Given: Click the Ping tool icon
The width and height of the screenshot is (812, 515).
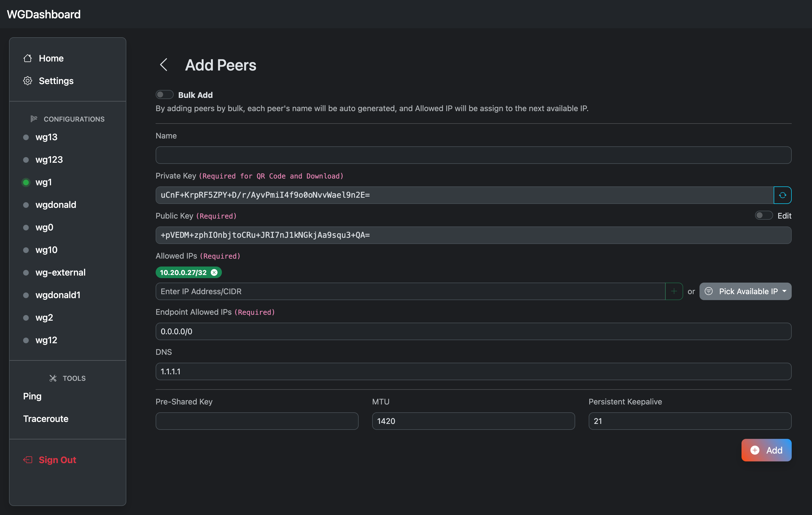Looking at the screenshot, I should pyautogui.click(x=32, y=396).
